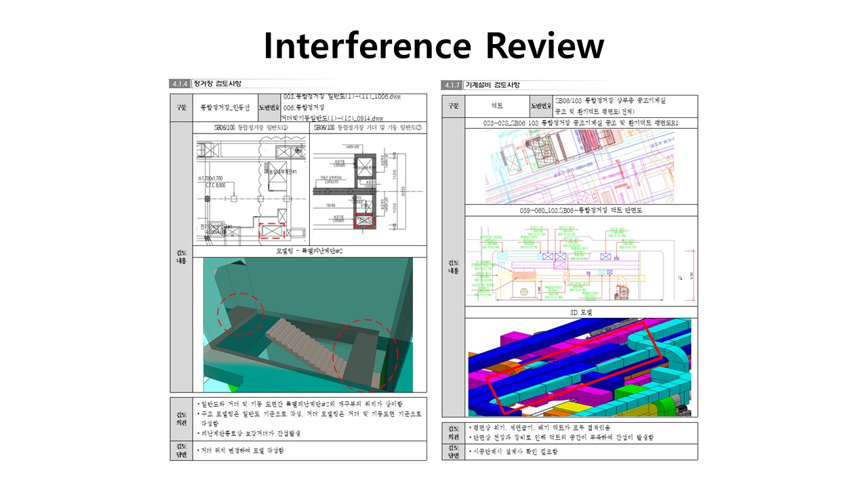Screen dimensions: 868x488
Task: Click the 모델링 - 특별피난계단#2 caption
Action: (x=309, y=251)
